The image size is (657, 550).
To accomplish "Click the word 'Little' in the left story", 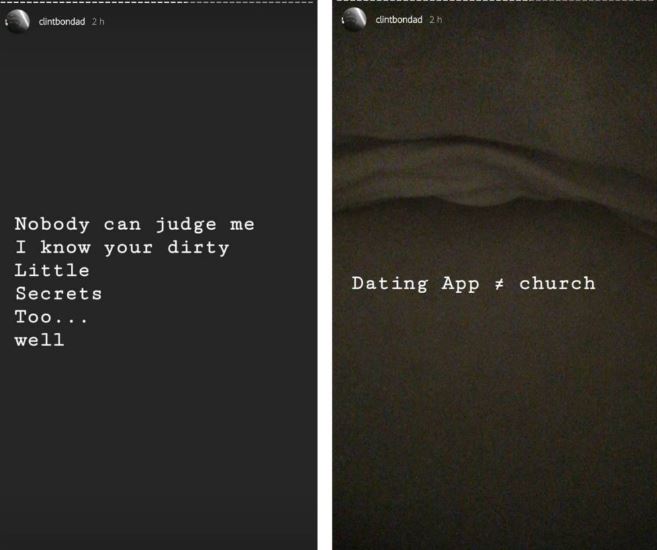I will [52, 270].
